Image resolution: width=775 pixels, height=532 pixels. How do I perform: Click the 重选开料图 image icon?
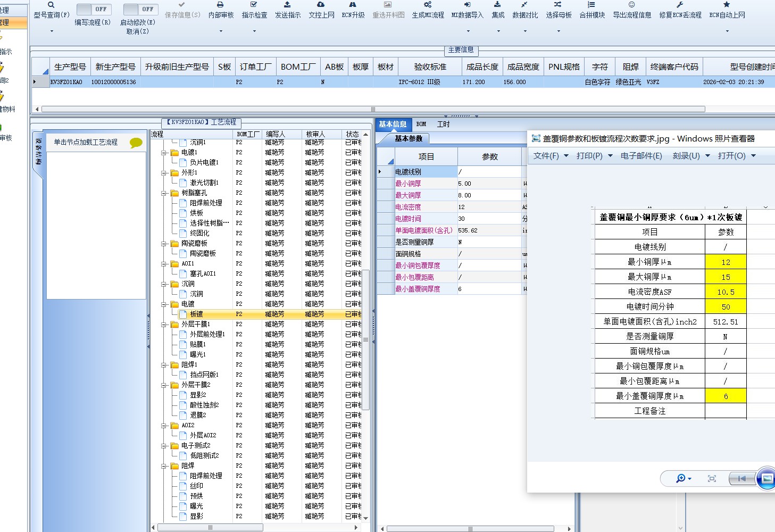point(388,4)
